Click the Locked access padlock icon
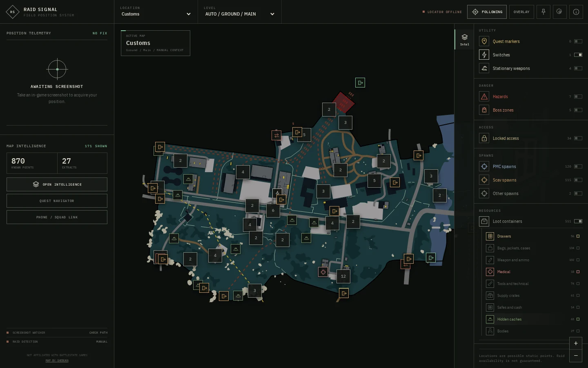This screenshot has width=588, height=368. (484, 138)
